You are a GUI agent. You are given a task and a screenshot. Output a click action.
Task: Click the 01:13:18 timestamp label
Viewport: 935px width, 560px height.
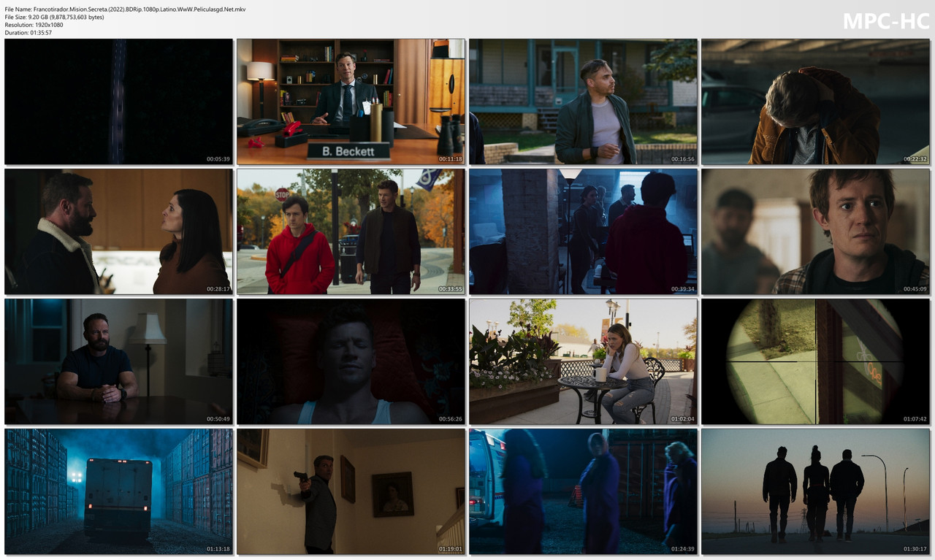(218, 549)
